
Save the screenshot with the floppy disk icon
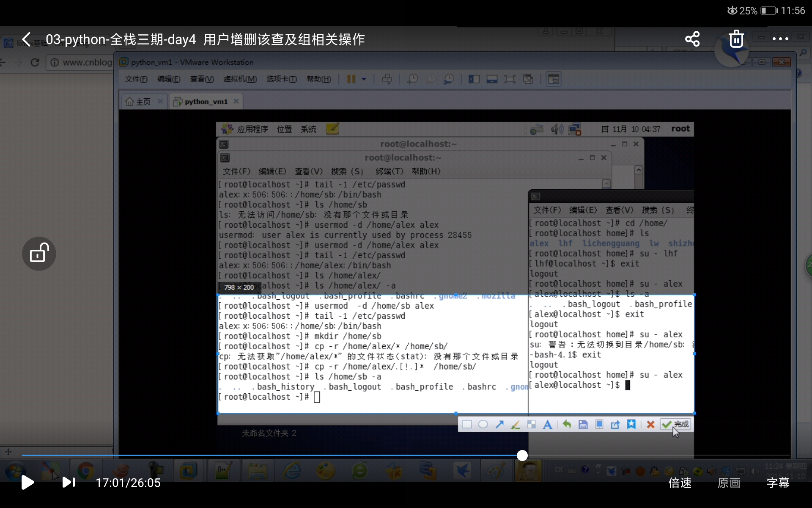(x=583, y=424)
